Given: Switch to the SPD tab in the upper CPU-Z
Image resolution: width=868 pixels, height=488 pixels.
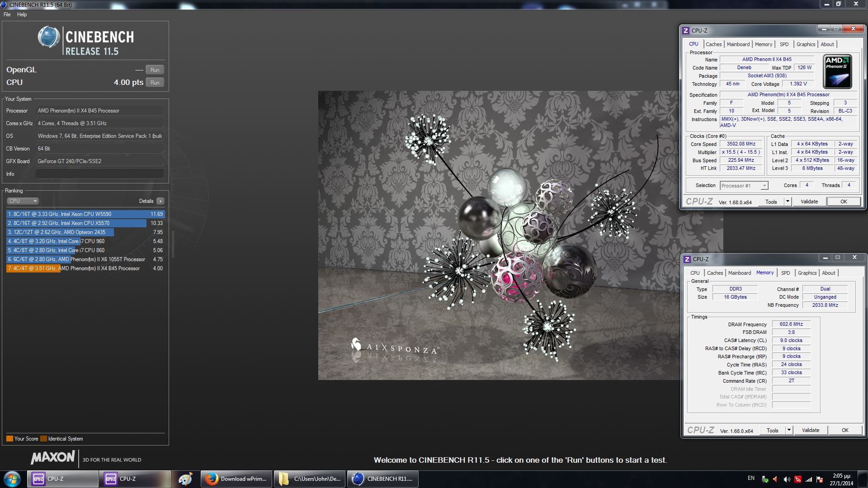Looking at the screenshot, I should (784, 44).
